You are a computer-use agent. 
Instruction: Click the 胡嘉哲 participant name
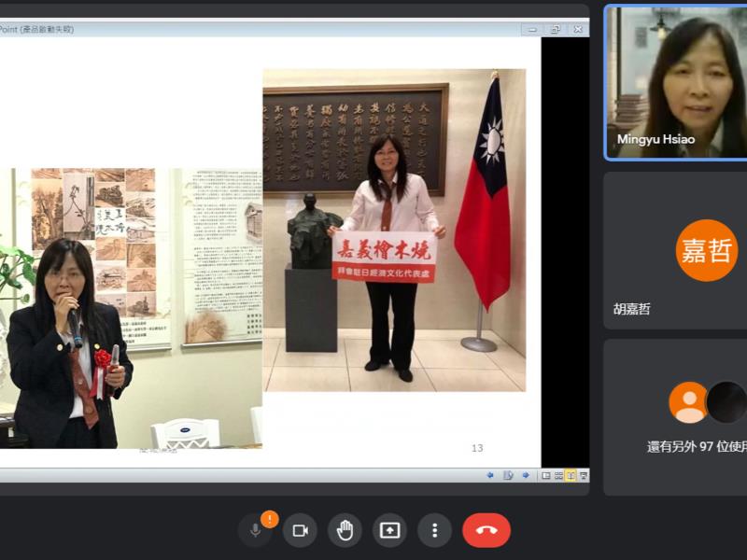click(632, 309)
